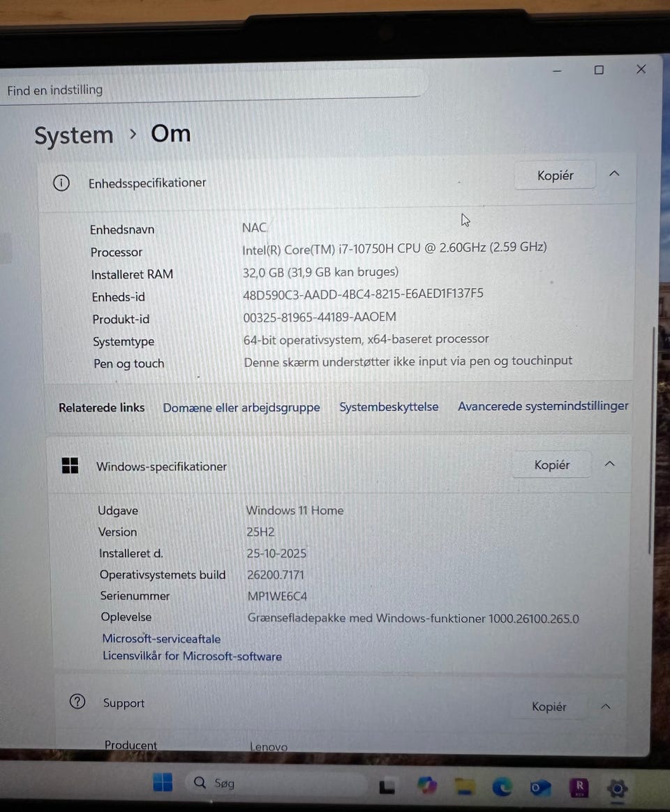The width and height of the screenshot is (670, 812).
Task: Click the Om breadcrumb title
Action: (x=171, y=134)
